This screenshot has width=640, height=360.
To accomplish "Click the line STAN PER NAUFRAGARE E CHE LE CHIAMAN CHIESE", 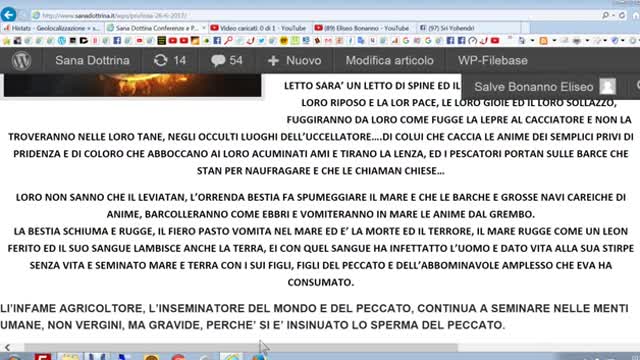I will 320,171.
